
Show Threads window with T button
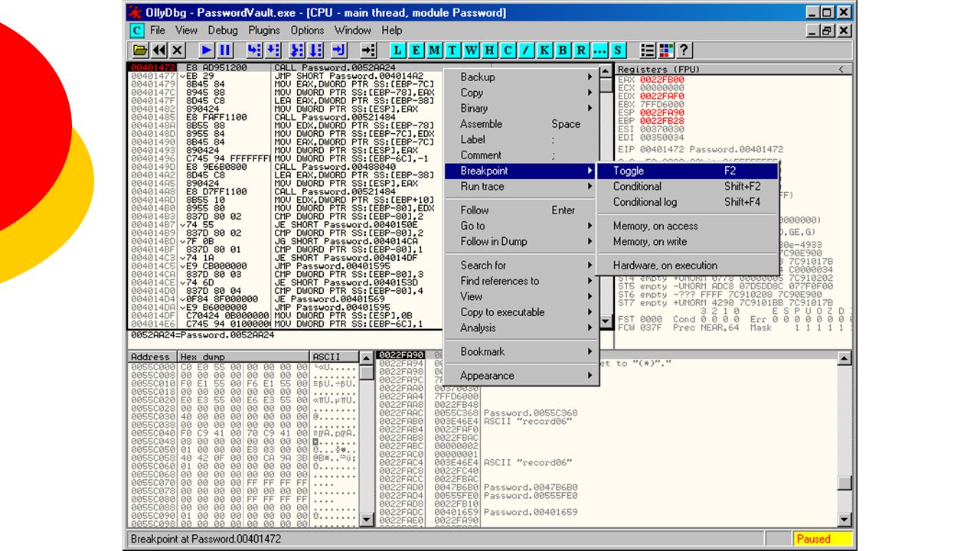452,51
